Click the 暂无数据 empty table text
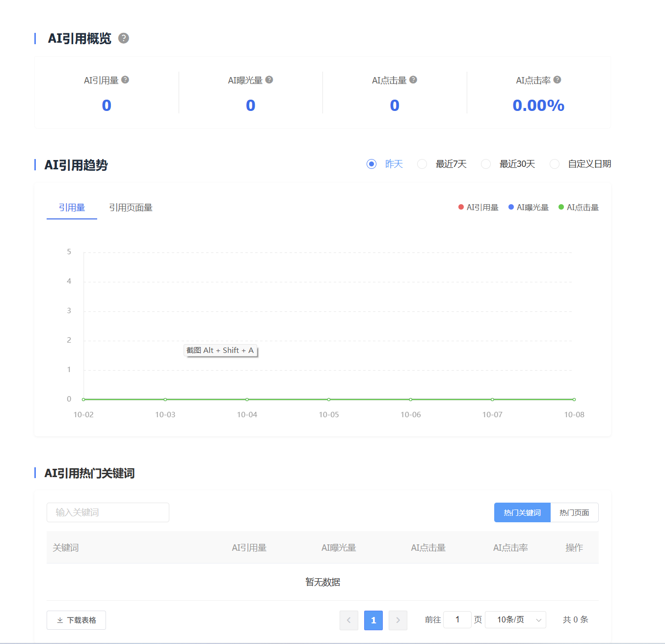This screenshot has width=665, height=644. click(323, 582)
